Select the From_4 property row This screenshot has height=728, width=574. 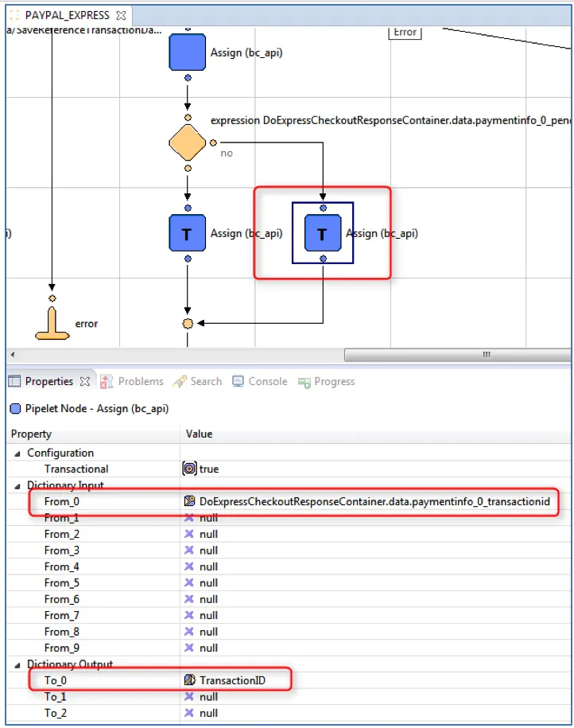click(289, 566)
